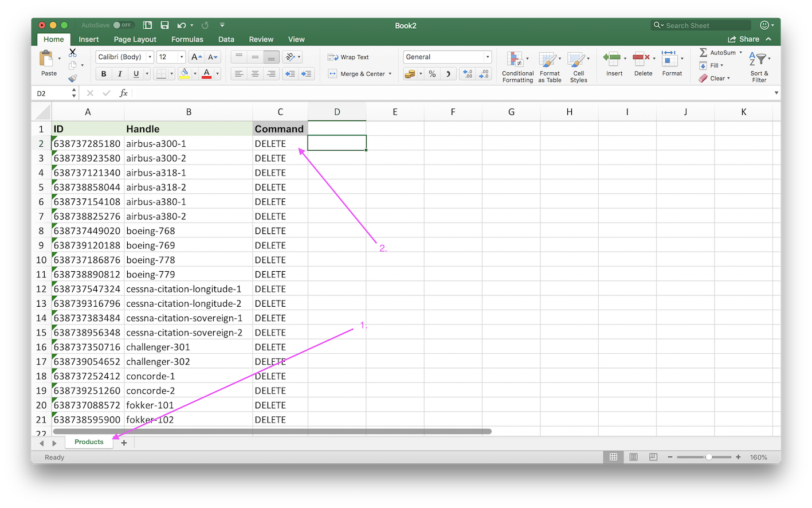Open Conditional Formatting
Viewport: 812px width, 508px height.
point(517,67)
